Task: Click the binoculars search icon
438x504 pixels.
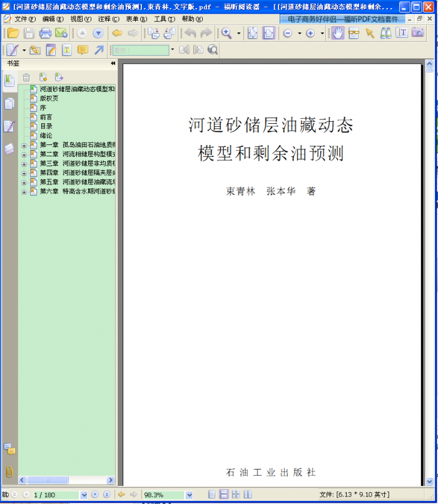Action: pos(385,33)
